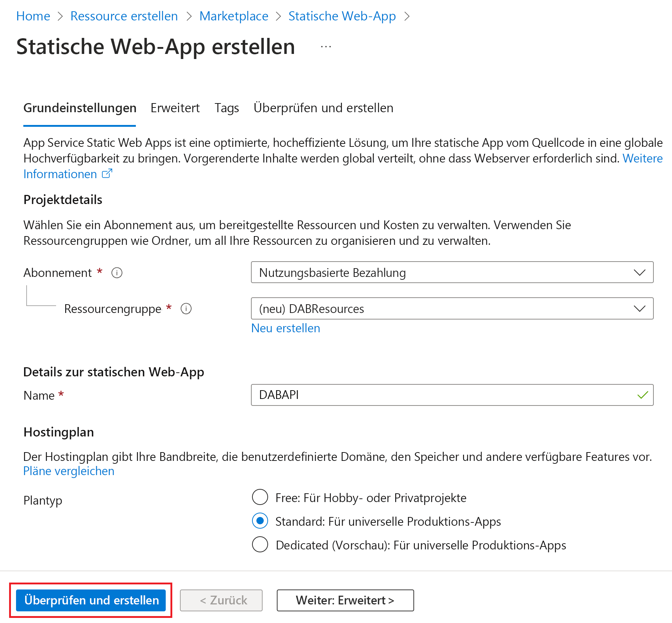Screen dimensions: 672x623
Task: Select the Free plan radio button
Action: click(x=260, y=497)
